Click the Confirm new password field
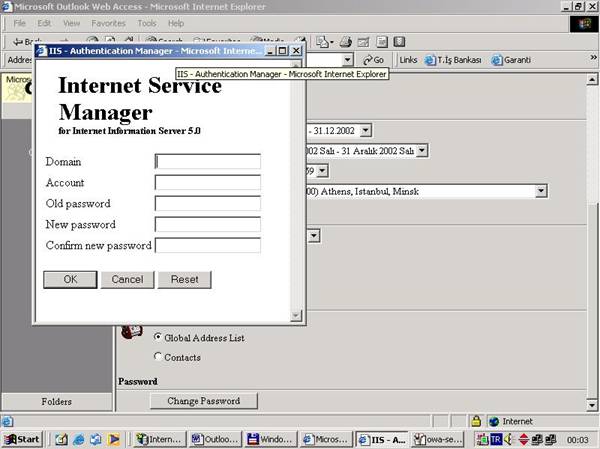 [x=208, y=245]
